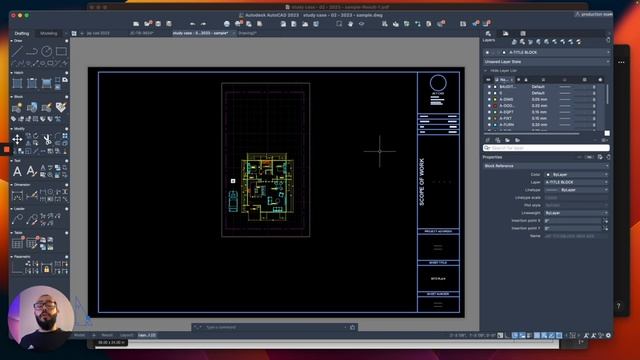Click the floor plan viewport in layout

(x=266, y=160)
